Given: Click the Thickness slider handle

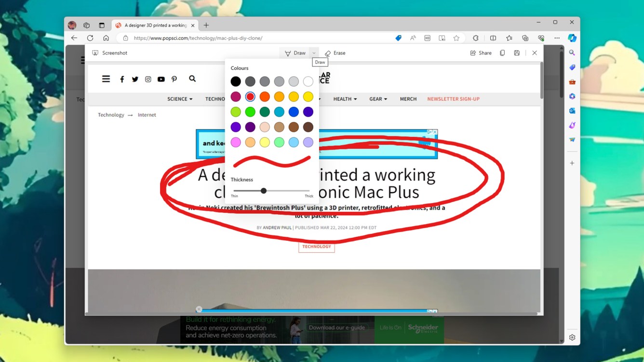Looking at the screenshot, I should coord(264,191).
